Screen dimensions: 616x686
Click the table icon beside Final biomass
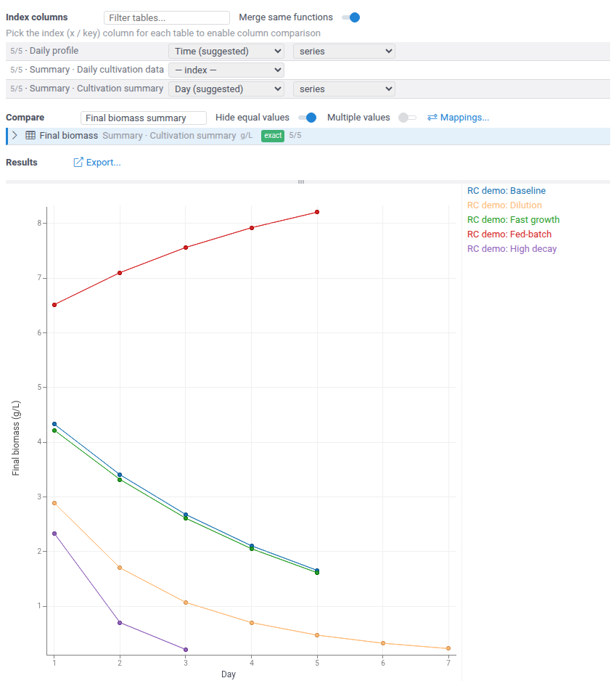coord(30,136)
